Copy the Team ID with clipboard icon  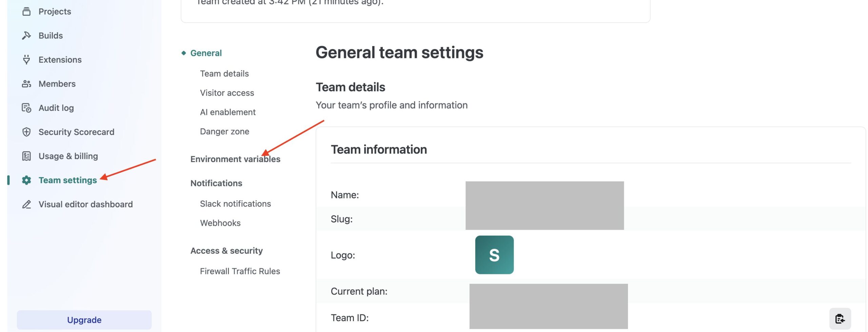(840, 319)
